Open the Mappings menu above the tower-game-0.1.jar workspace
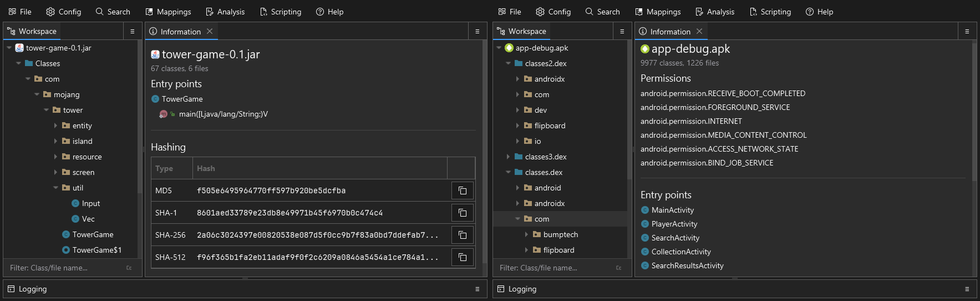Image resolution: width=980 pixels, height=301 pixels. [168, 12]
